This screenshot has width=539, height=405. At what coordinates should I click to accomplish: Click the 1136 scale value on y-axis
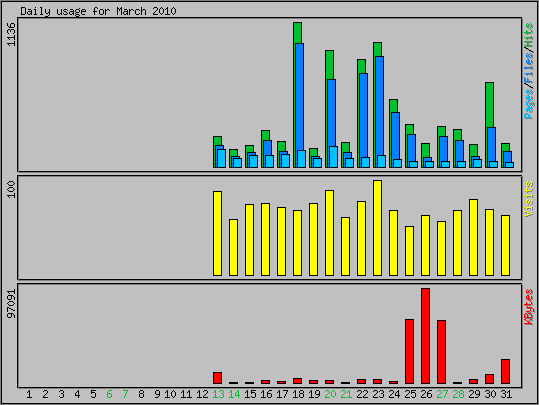(11, 34)
